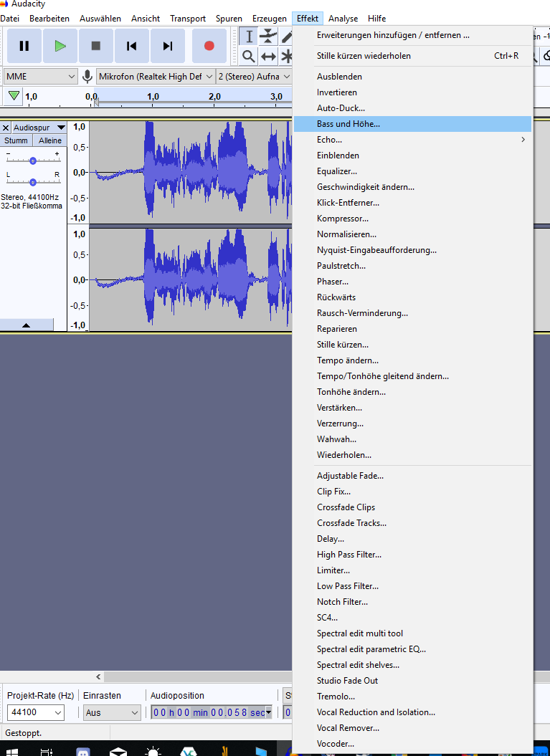The width and height of the screenshot is (550, 756).
Task: Open the Verstärken effect
Action: pos(412,408)
